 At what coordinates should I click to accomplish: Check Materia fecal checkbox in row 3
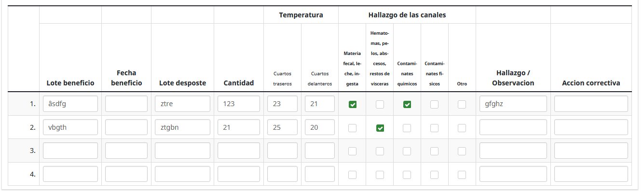[353, 151]
